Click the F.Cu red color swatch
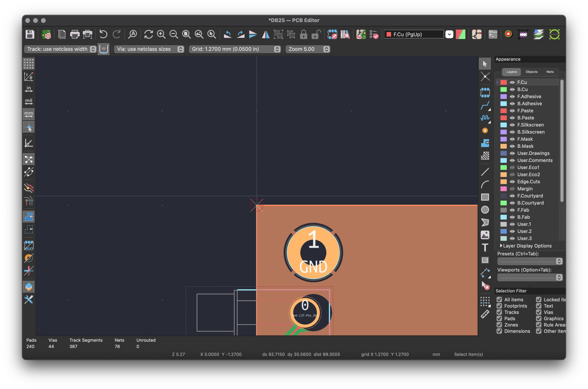Image resolution: width=588 pixels, height=389 pixels. pyautogui.click(x=503, y=82)
